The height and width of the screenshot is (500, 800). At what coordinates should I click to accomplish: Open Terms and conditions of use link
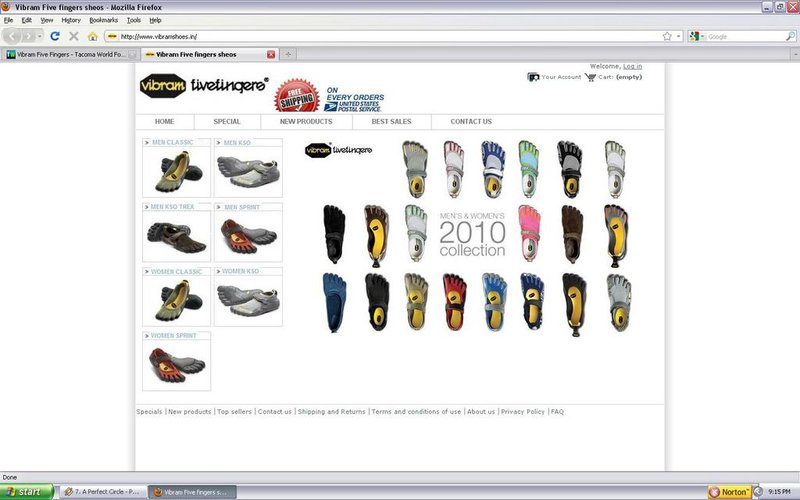[416, 411]
